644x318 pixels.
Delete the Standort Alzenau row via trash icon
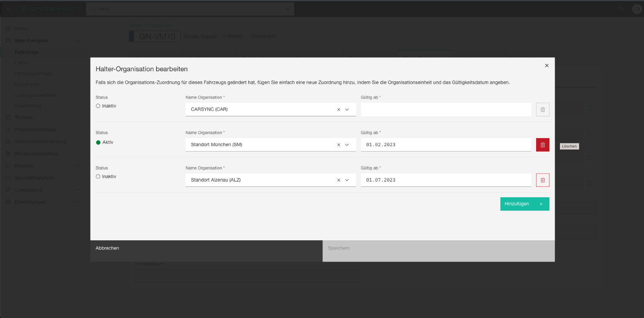(543, 180)
